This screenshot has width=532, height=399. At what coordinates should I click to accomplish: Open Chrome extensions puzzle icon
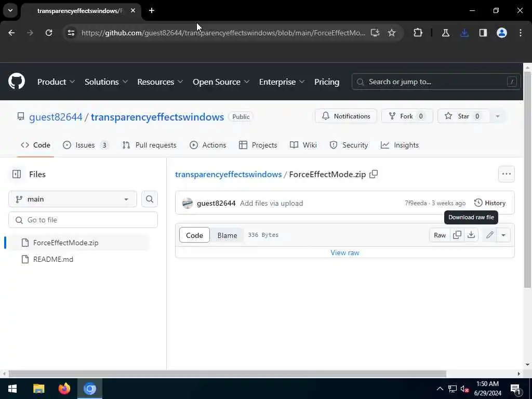(418, 33)
